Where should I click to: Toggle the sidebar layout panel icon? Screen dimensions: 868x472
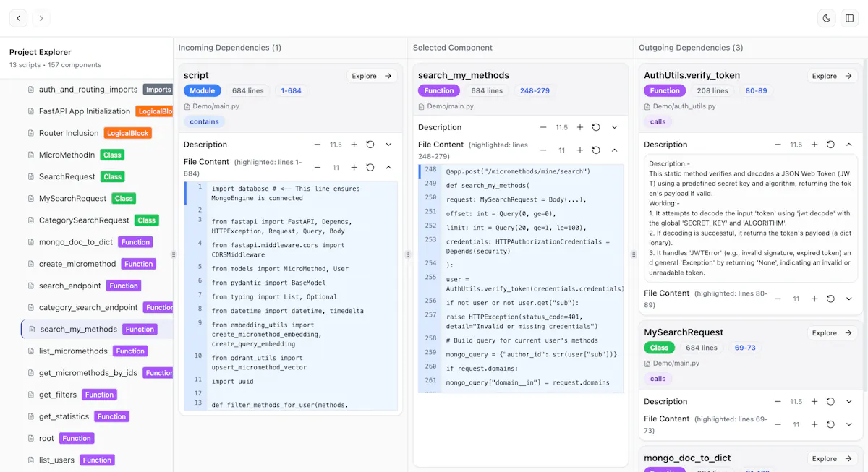pos(850,18)
